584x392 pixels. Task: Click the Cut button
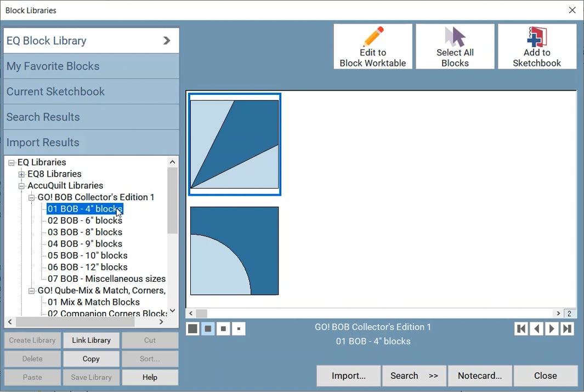(150, 340)
